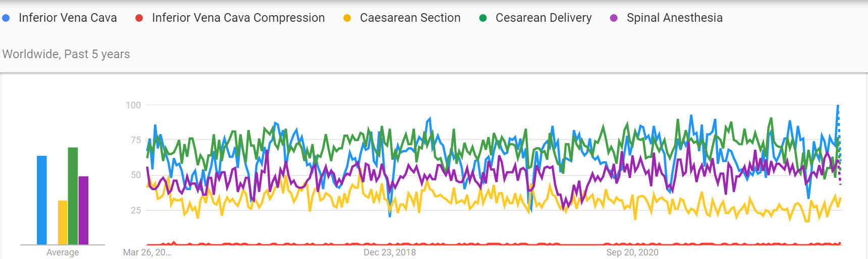Select the Cesarean Delivery legend text
This screenshot has width=868, height=259.
pos(543,18)
